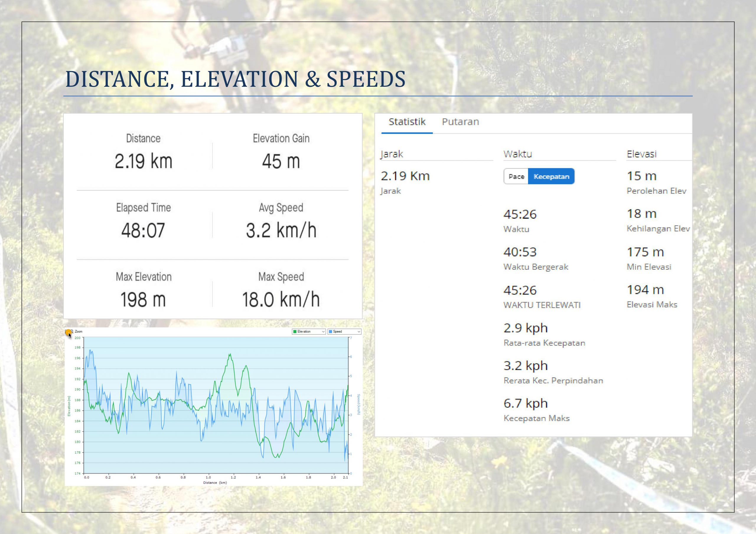Image resolution: width=756 pixels, height=534 pixels.
Task: Click the Zoom magnifier icon above chart
Action: (x=69, y=332)
